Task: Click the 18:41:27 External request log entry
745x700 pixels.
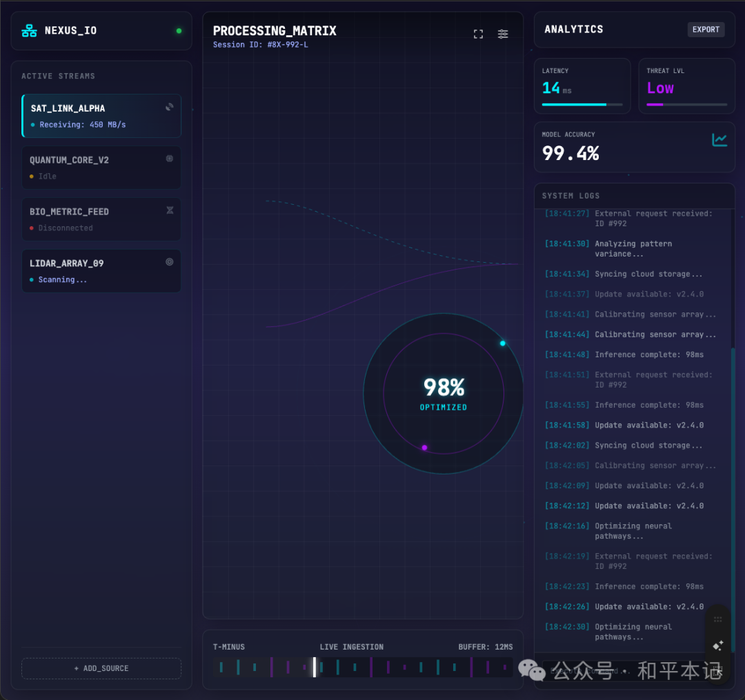Action: (x=628, y=219)
